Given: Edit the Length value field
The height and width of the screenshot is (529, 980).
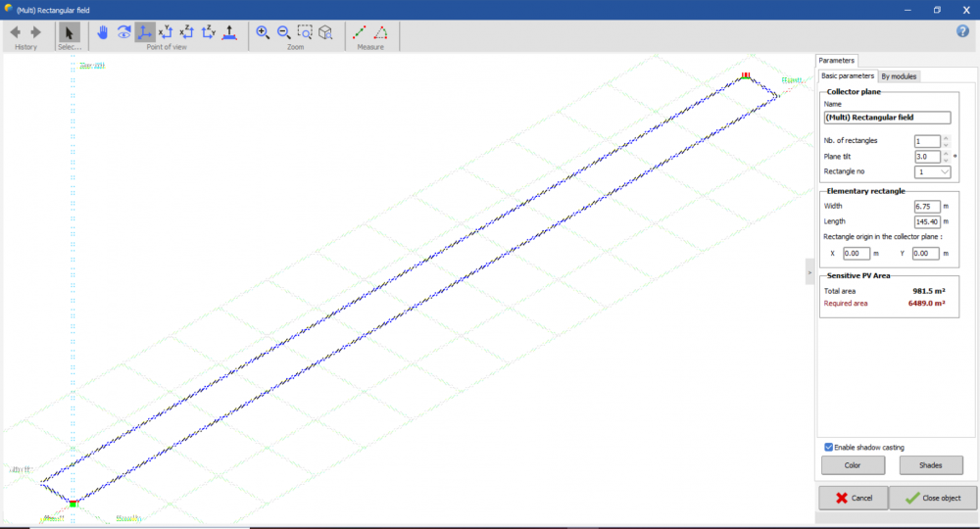Looking at the screenshot, I should 927,221.
